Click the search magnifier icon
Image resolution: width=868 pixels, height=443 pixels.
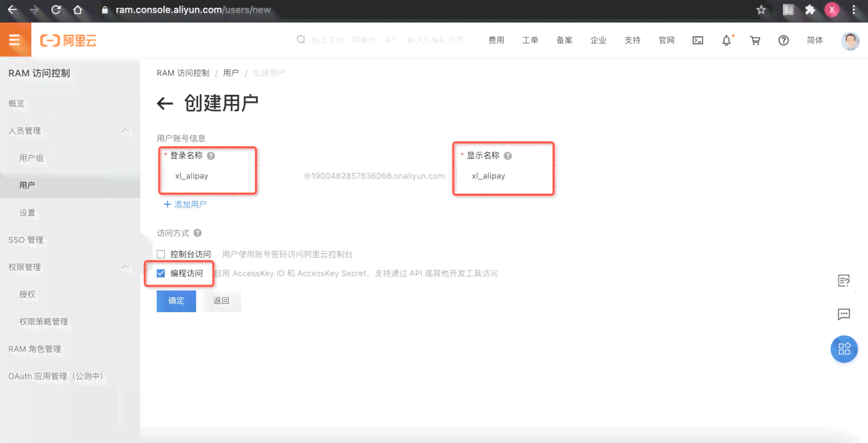[x=301, y=40]
